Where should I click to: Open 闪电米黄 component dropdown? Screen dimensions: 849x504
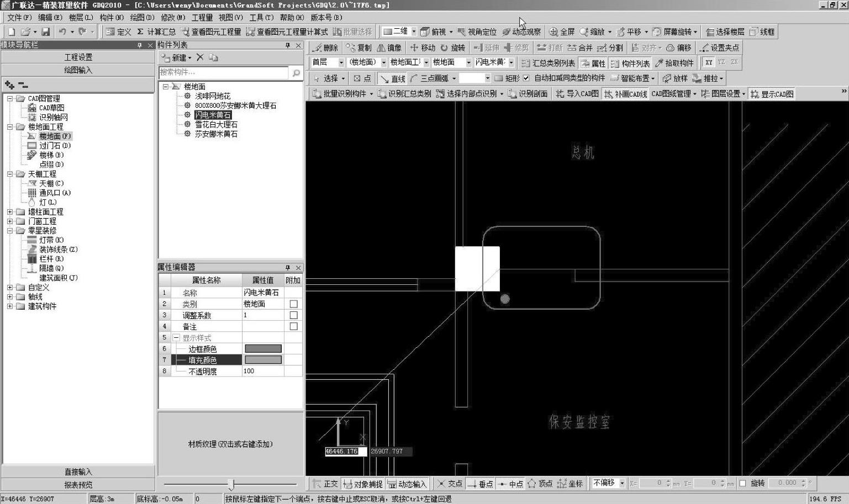[x=511, y=62]
